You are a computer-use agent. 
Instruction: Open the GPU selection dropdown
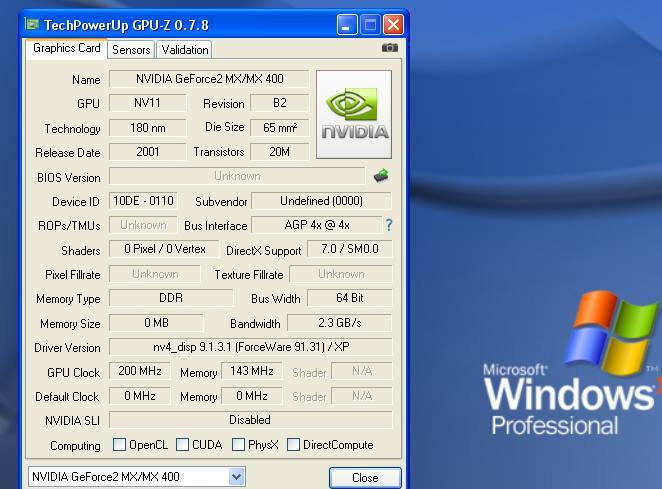[x=236, y=477]
